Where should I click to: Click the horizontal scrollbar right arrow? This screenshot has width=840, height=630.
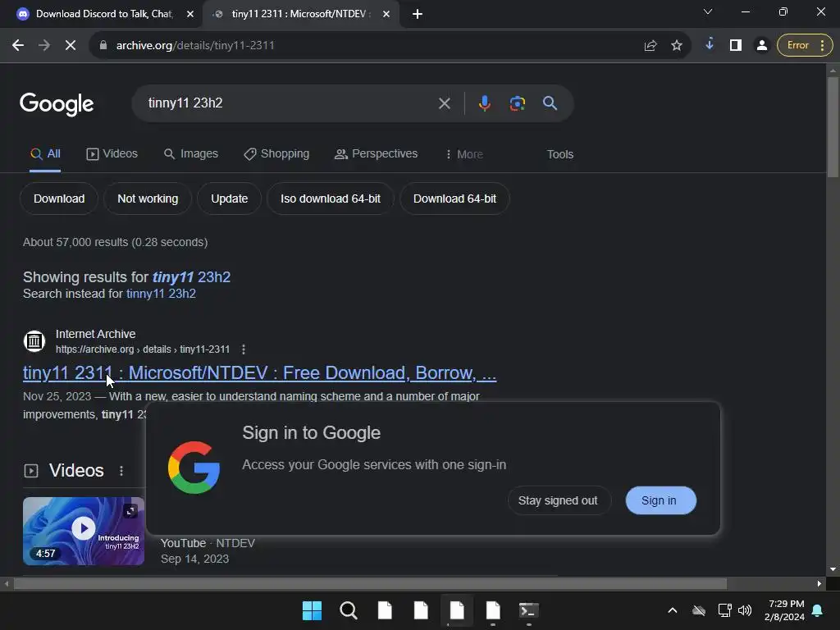pos(819,583)
